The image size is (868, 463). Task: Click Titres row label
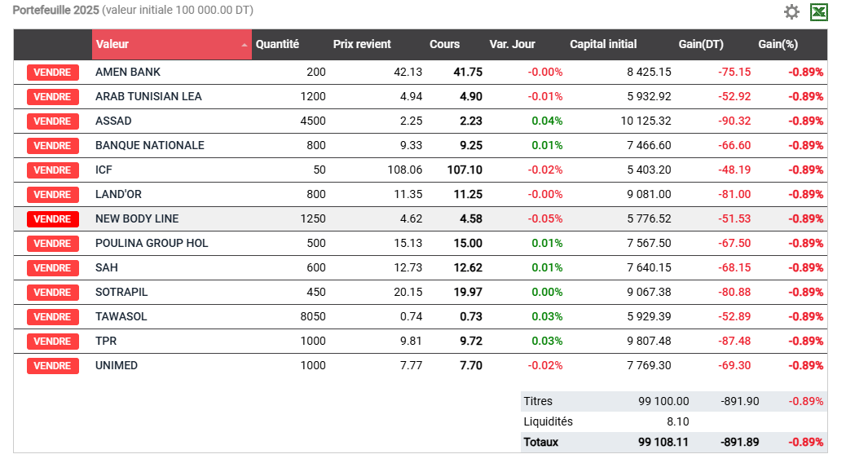538,401
